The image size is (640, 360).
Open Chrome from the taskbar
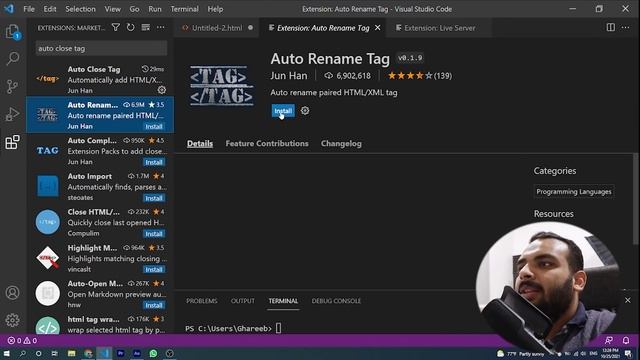coord(88,353)
